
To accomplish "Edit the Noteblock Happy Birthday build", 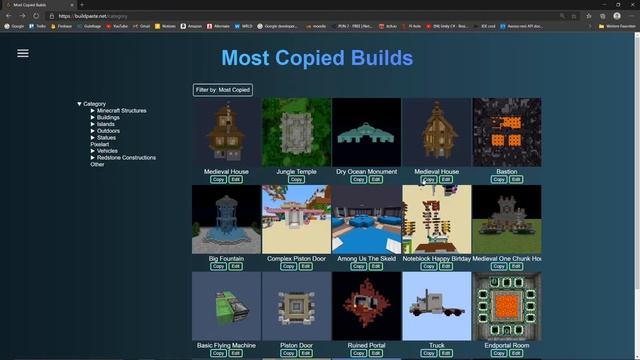I will click(x=446, y=267).
